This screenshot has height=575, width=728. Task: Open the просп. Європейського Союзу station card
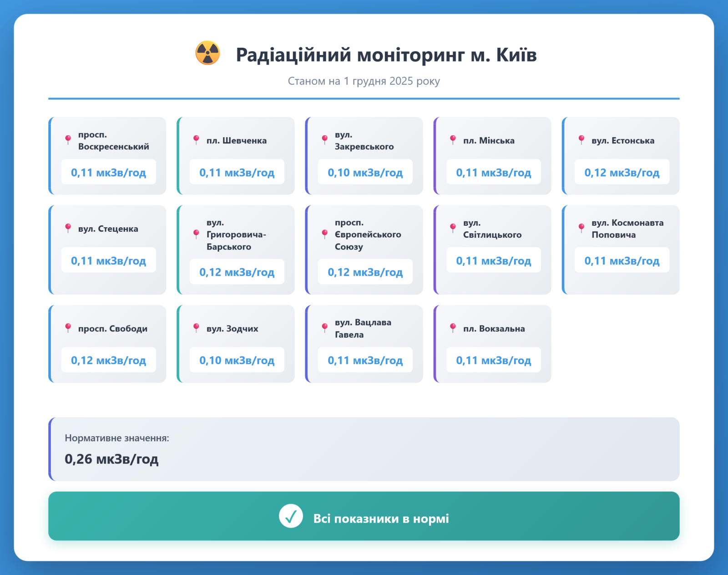364,249
